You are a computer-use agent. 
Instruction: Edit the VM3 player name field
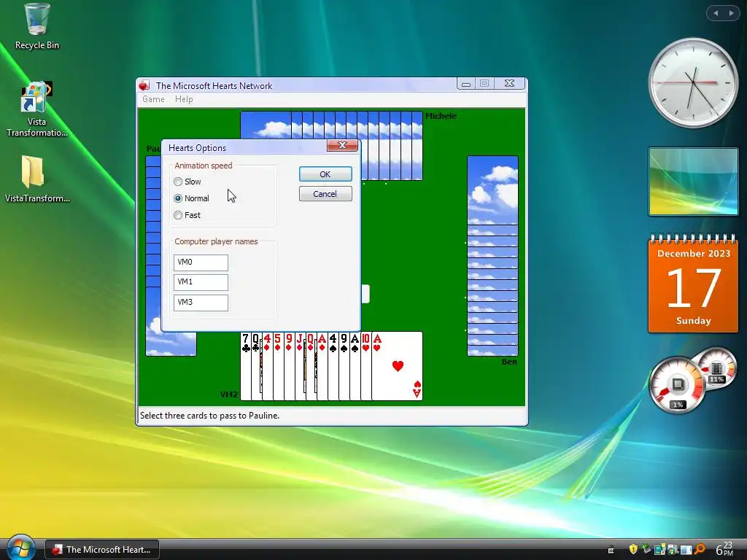201,303
